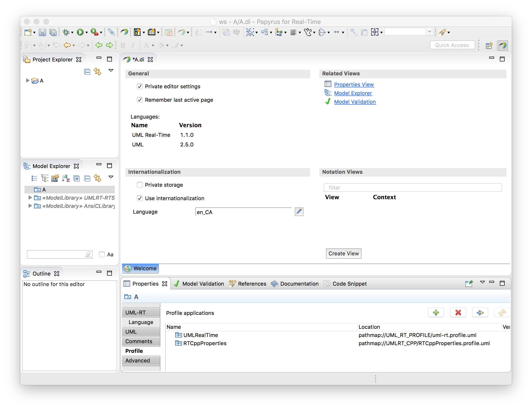Switch to the Papyrus perspective icon
532x409 pixels.
click(x=502, y=46)
